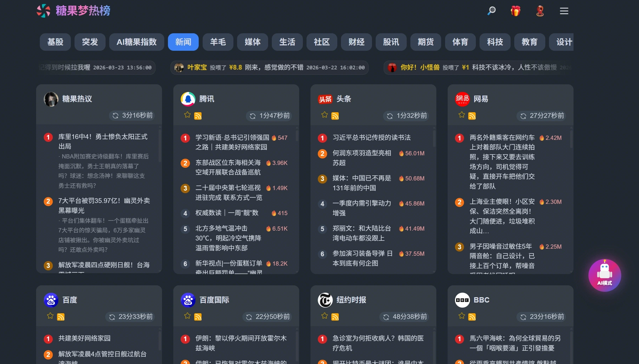Open the hamburger menu at top right
Screen dimensions: 639x364
[564, 11]
